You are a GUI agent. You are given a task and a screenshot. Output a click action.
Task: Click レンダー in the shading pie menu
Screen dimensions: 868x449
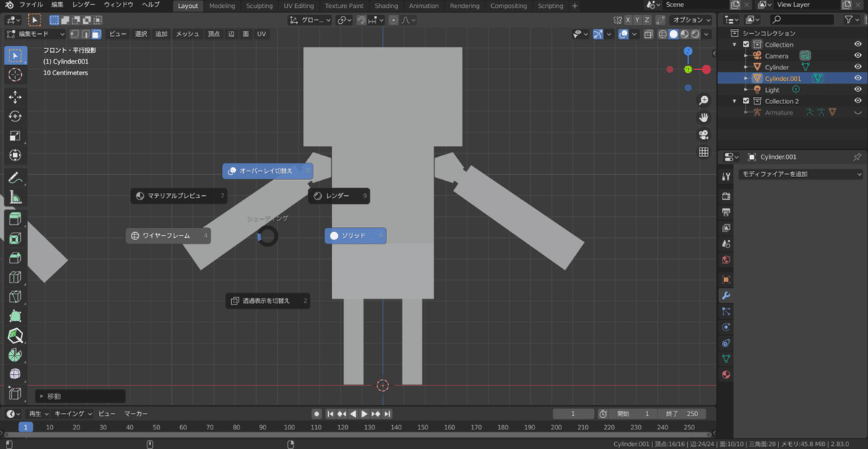(339, 196)
